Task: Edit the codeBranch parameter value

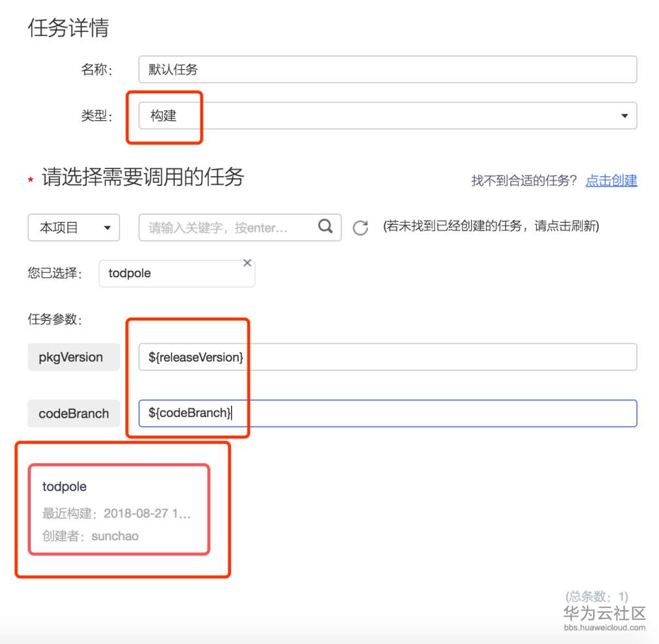Action: coord(388,413)
